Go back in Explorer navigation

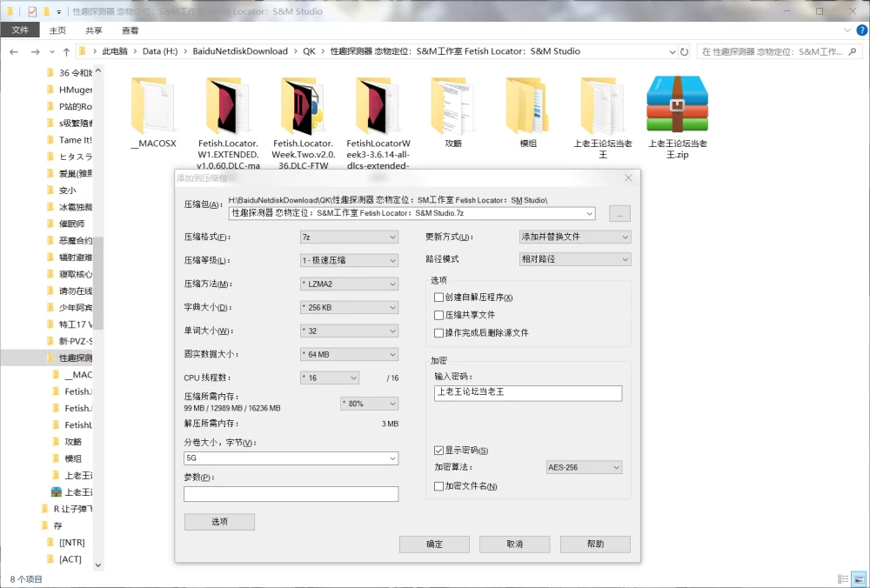15,51
